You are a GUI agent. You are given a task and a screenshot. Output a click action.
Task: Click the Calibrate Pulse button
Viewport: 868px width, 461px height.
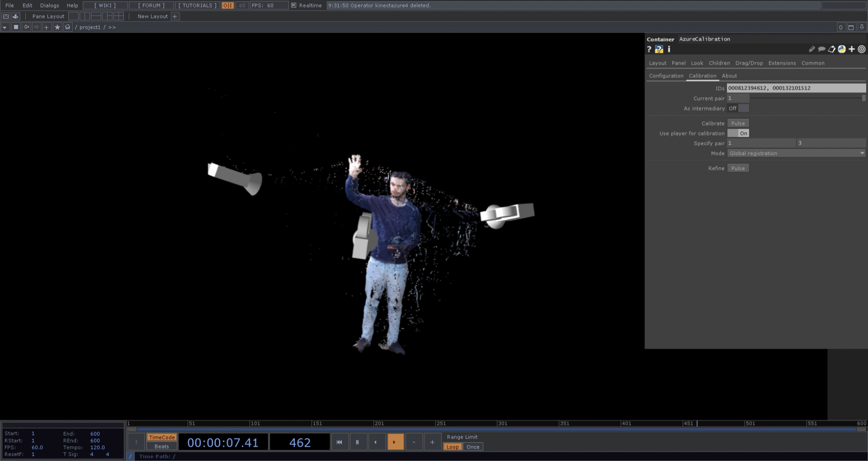coord(738,123)
